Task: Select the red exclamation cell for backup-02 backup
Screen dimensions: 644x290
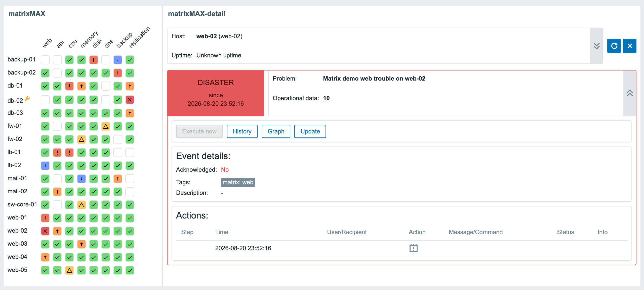Action: 118,73
